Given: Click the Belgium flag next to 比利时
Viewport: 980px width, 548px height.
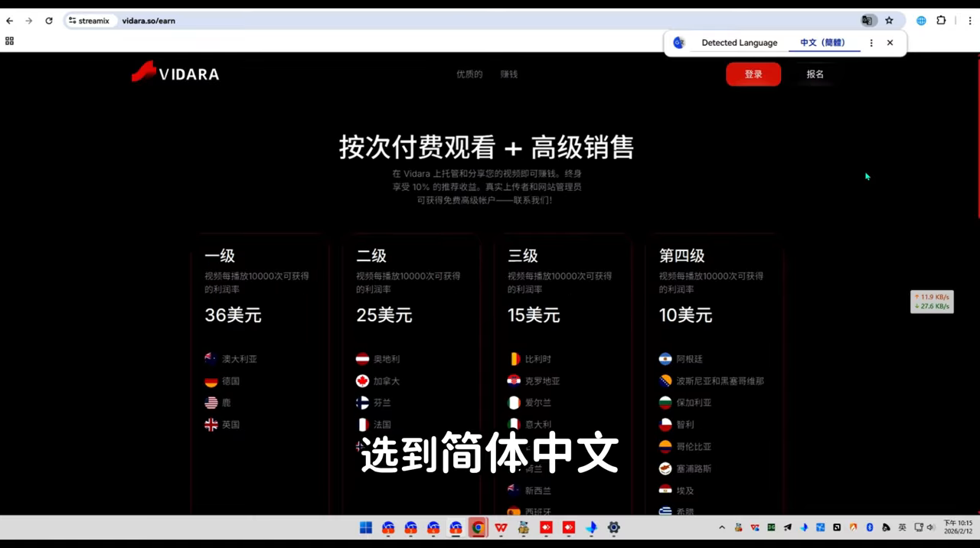Looking at the screenshot, I should pos(514,358).
